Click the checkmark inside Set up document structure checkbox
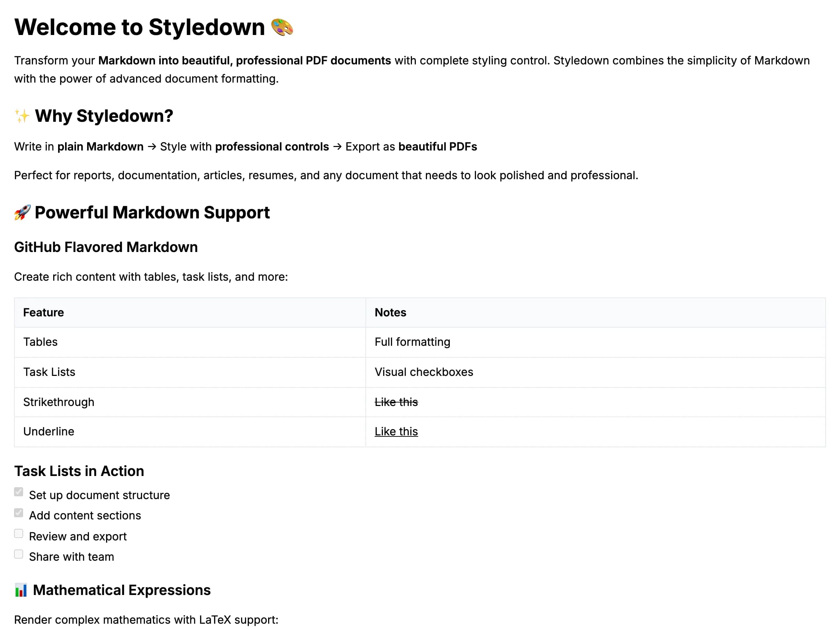Viewport: 840px width, 630px height. (19, 491)
